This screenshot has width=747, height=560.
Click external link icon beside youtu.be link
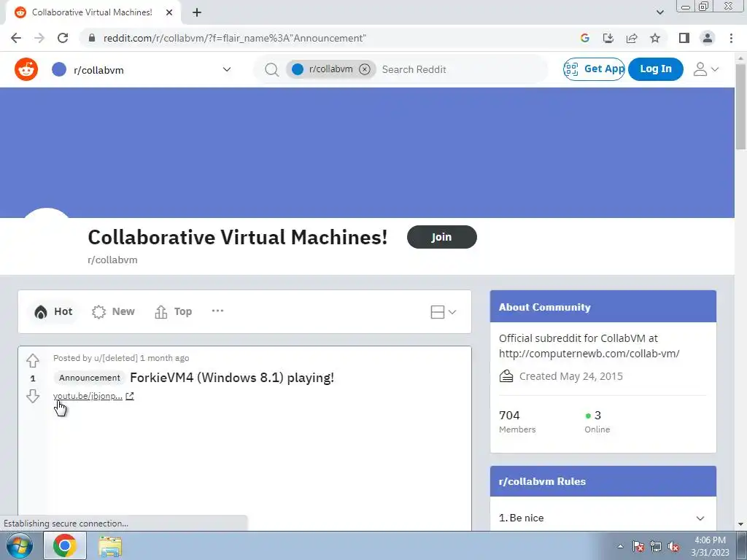(x=130, y=396)
